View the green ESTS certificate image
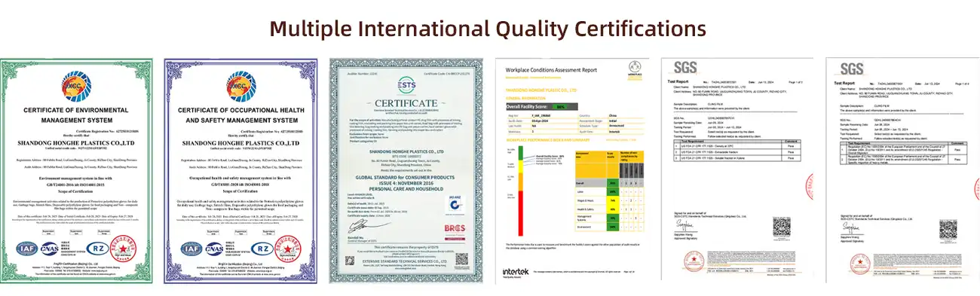 406,170
